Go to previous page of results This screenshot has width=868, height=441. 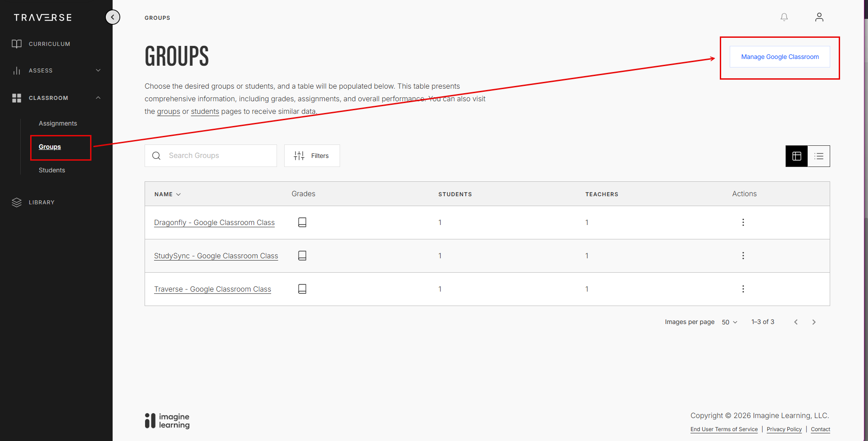[x=796, y=322]
